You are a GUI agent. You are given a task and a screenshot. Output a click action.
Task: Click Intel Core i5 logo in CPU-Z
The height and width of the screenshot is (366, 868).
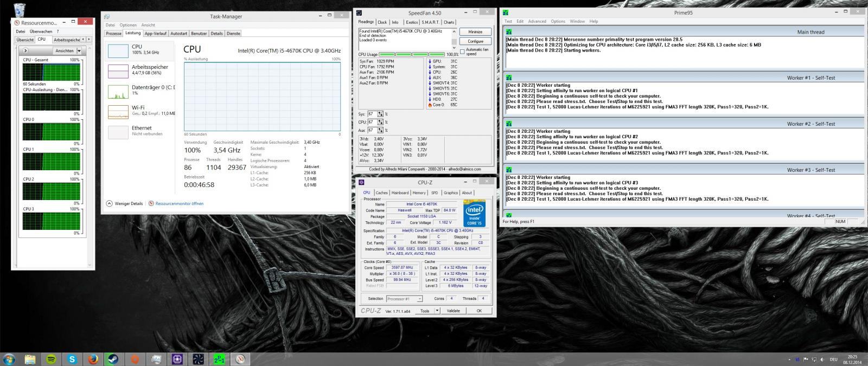click(474, 213)
